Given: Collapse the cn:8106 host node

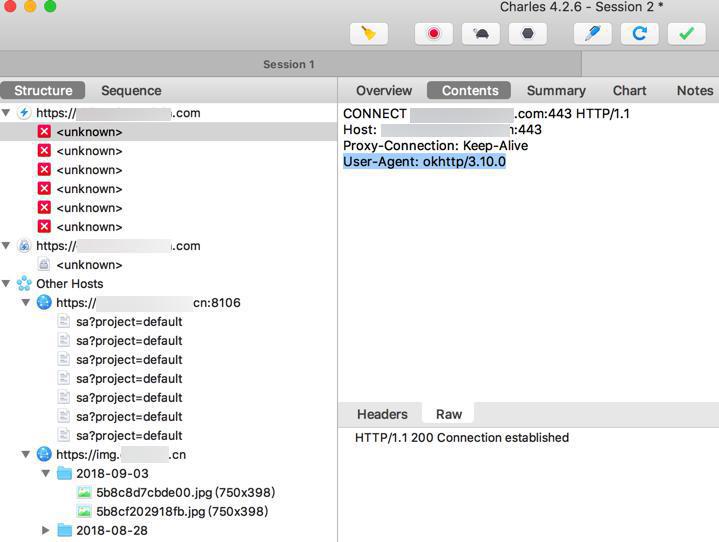Looking at the screenshot, I should pos(26,303).
